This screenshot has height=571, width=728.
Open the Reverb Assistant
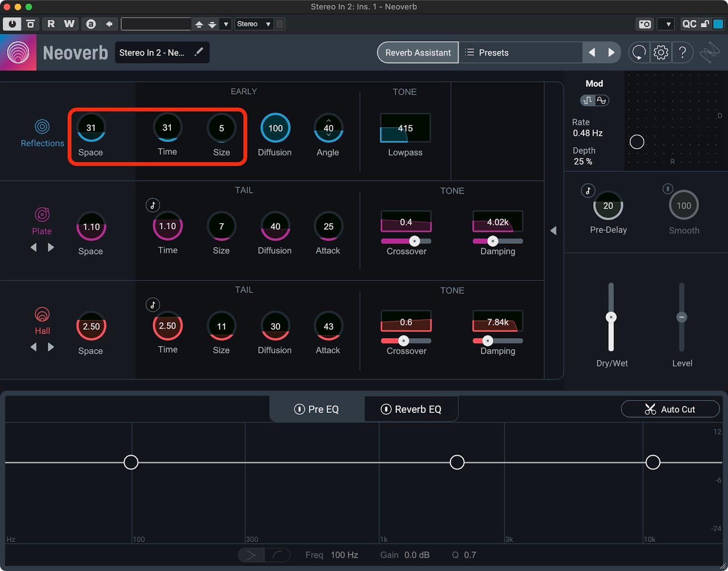tap(418, 53)
